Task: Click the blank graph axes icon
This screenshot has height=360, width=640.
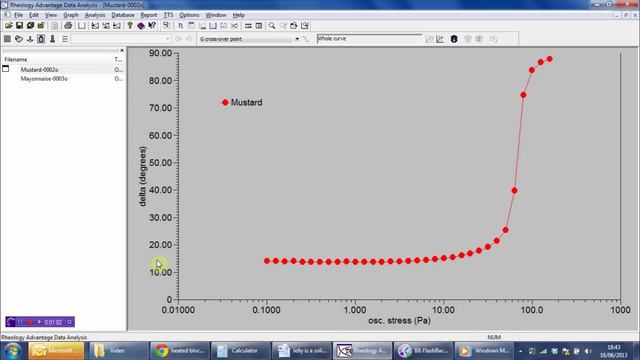Action: [82, 26]
